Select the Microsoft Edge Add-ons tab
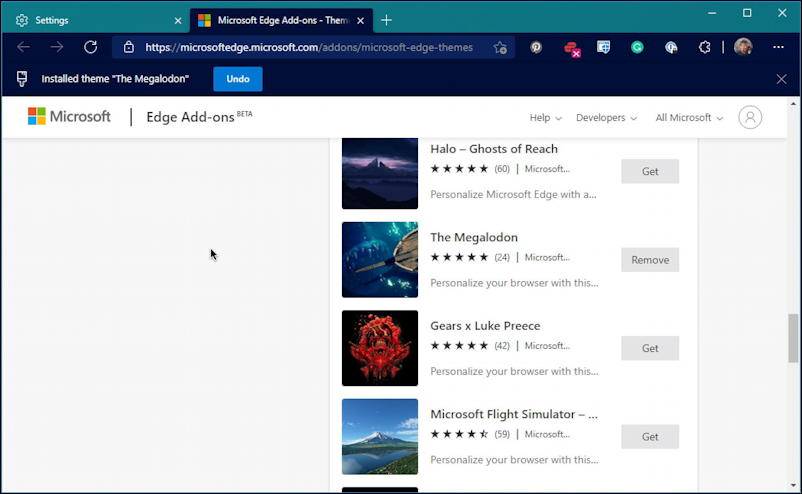This screenshot has height=494, width=802. (281, 20)
